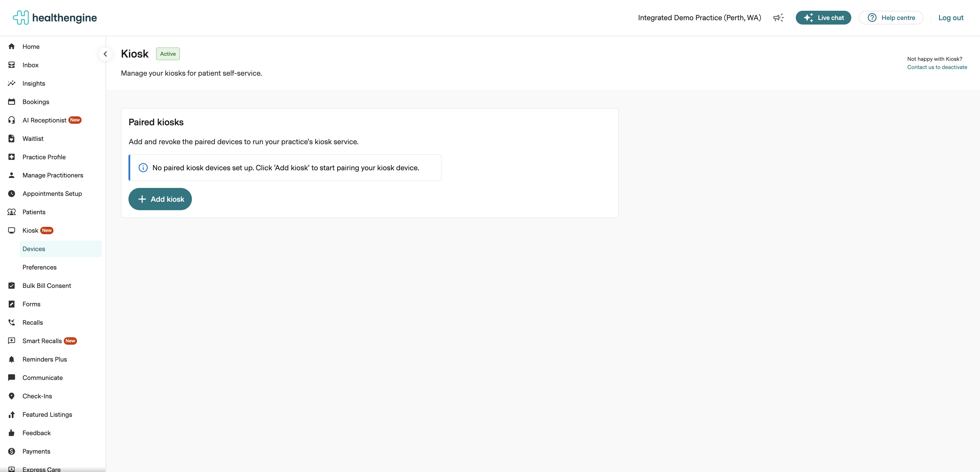The width and height of the screenshot is (980, 472).
Task: Click the Bookings calendar icon
Action: 12,102
